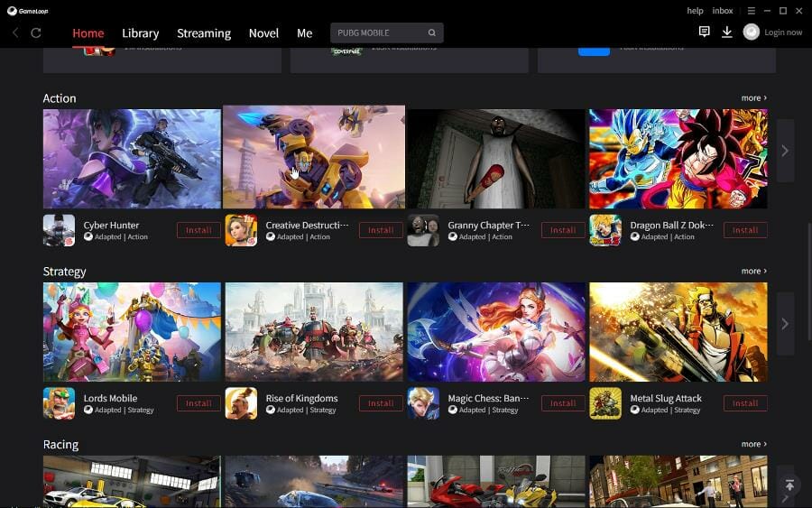Install Rise of Kingdoms

coord(381,402)
